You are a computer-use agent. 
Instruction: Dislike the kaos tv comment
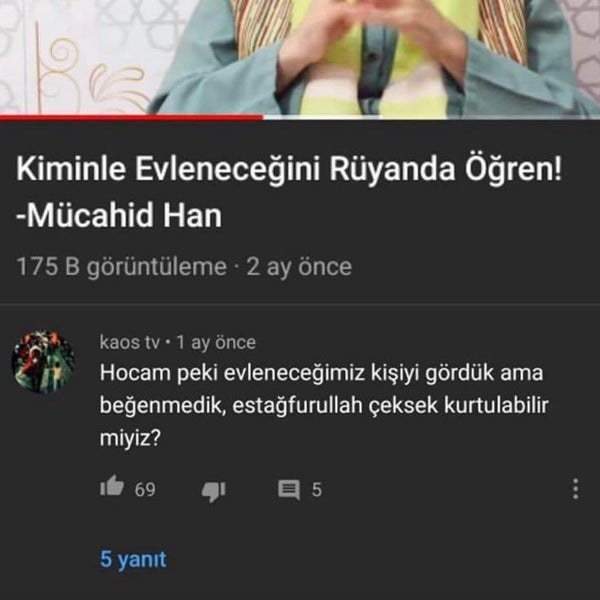(x=214, y=491)
